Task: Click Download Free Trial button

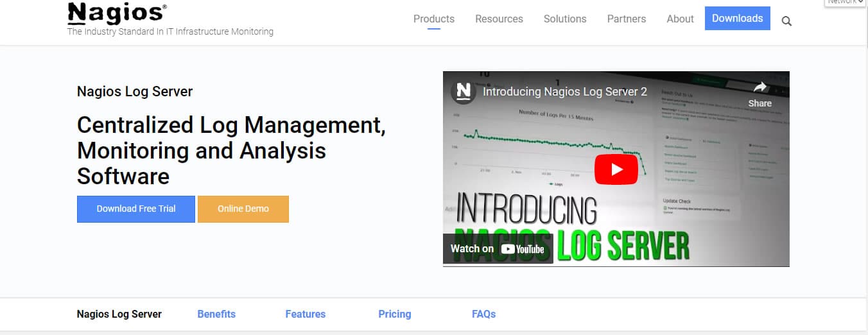Action: click(x=136, y=209)
